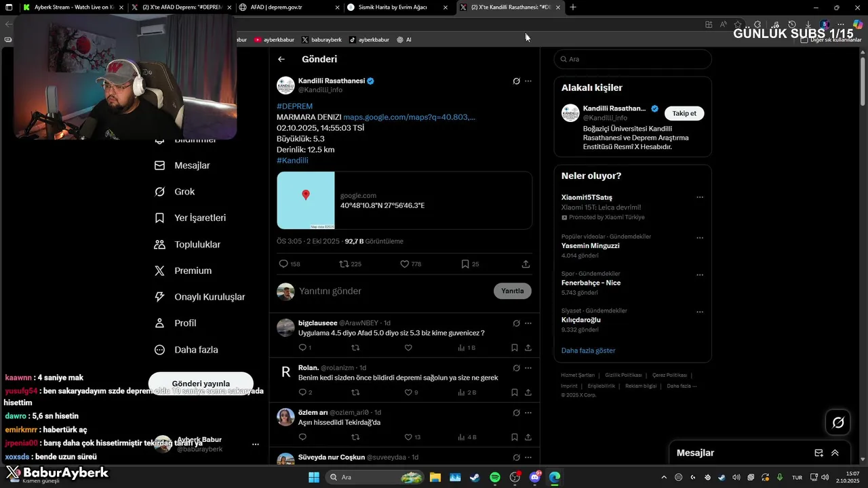Image resolution: width=868 pixels, height=488 pixels.
Task: Open the floating Grok button
Action: 838,423
